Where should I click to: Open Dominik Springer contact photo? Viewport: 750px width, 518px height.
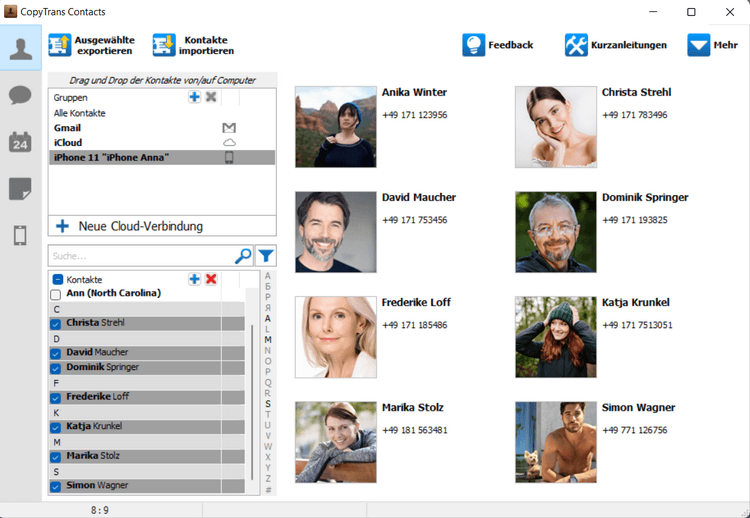tap(556, 232)
